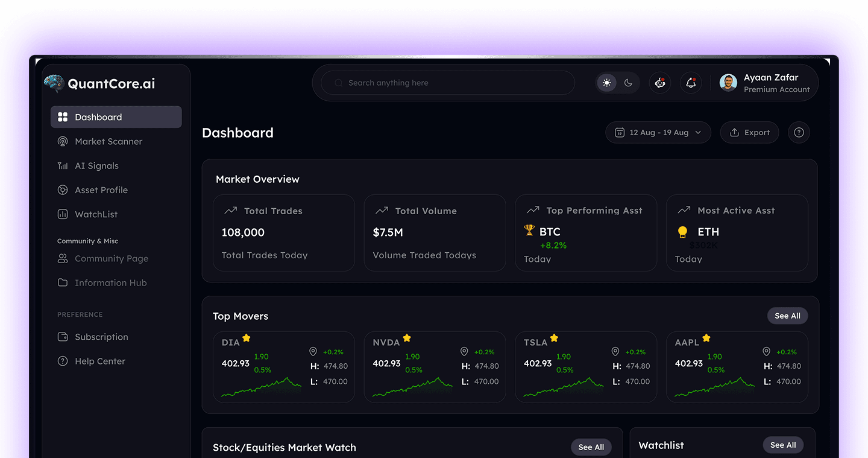Click the trend icon beside Total Trades
The image size is (868, 458).
tap(230, 211)
